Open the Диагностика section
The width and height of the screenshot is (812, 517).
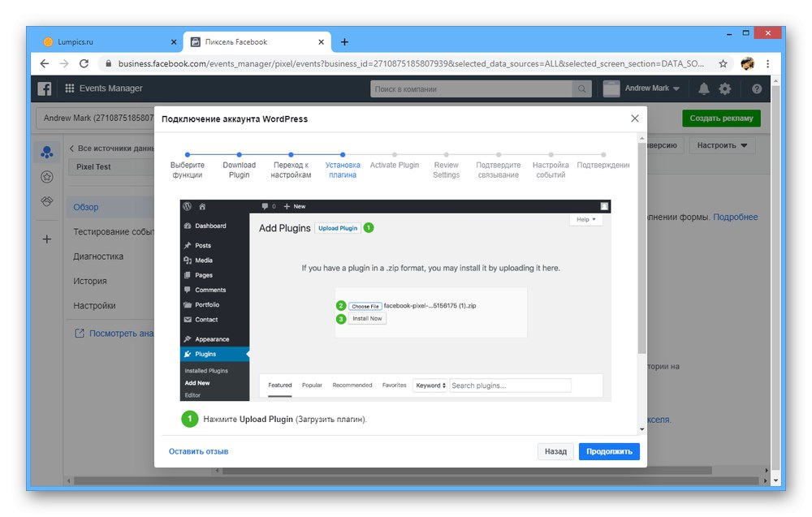point(98,256)
